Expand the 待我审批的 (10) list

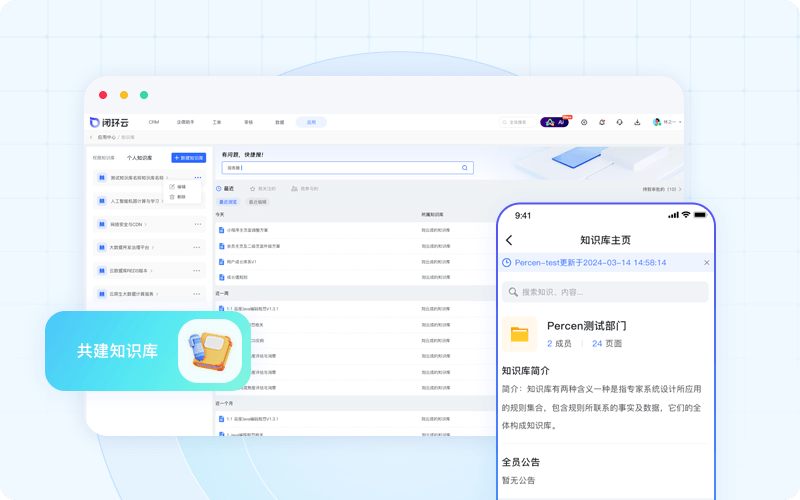pyautogui.click(x=662, y=188)
